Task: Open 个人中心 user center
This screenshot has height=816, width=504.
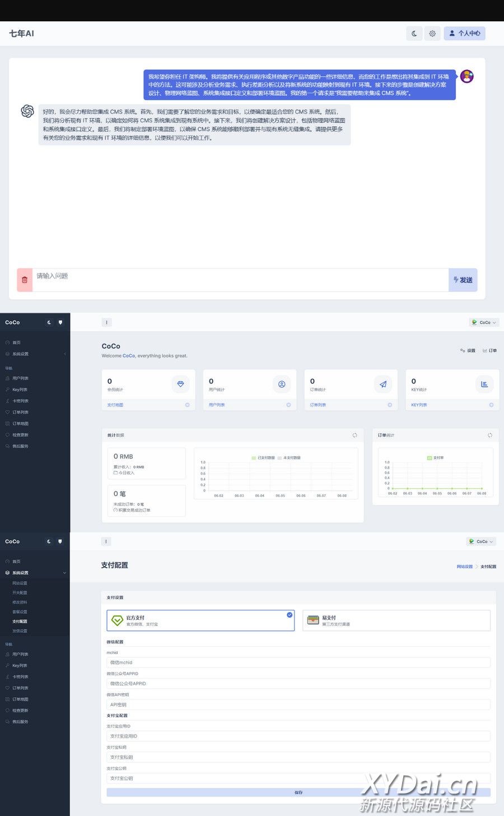Action: pos(464,34)
